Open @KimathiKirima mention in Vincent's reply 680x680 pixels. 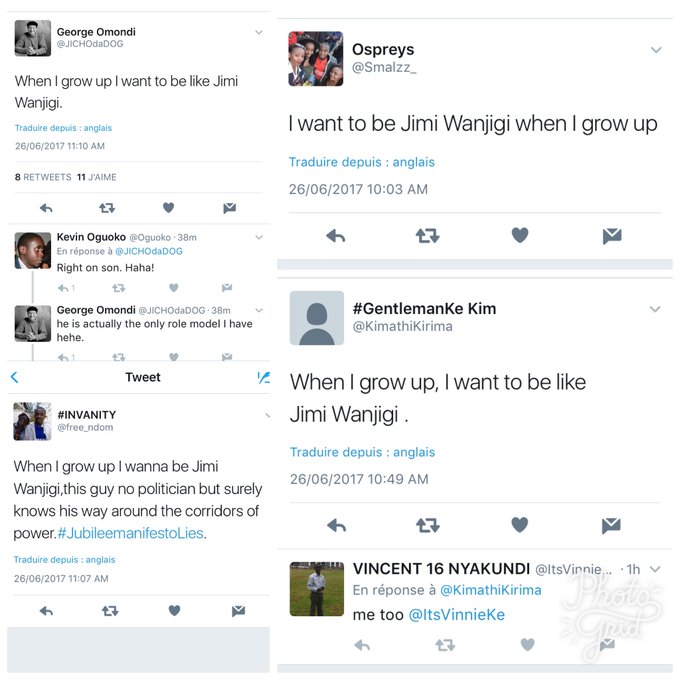490,590
